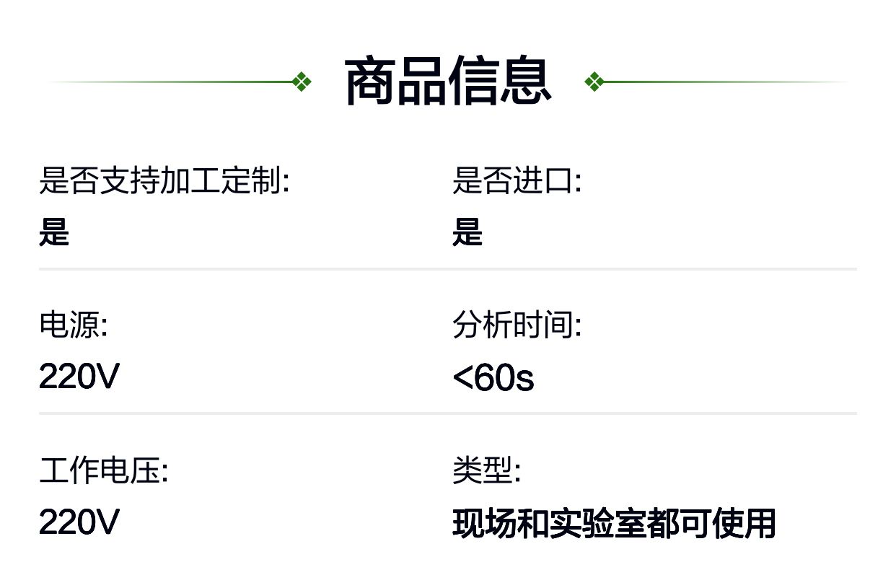Select the 现场和实验室都可使用 type value

614,523
